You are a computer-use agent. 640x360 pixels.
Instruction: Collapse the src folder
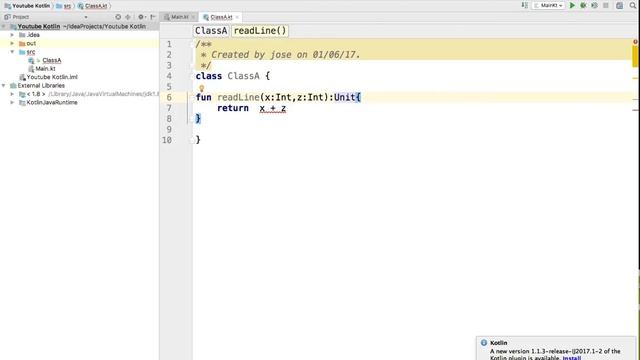(x=12, y=52)
